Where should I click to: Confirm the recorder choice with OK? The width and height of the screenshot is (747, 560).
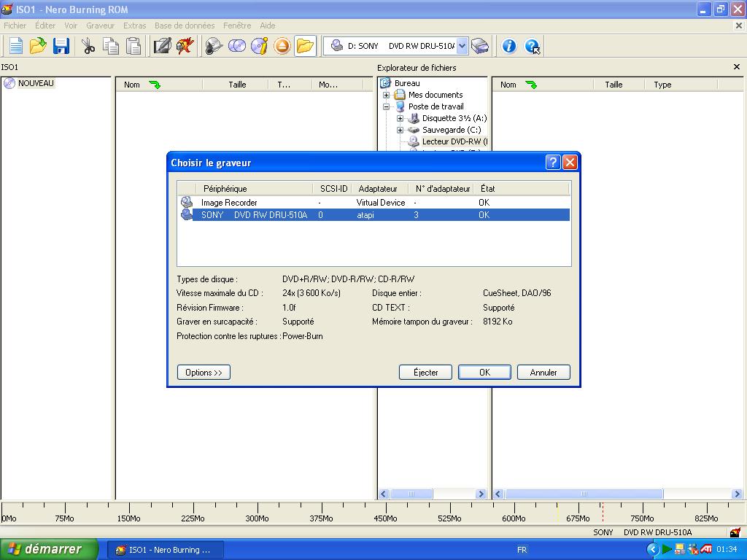point(484,373)
